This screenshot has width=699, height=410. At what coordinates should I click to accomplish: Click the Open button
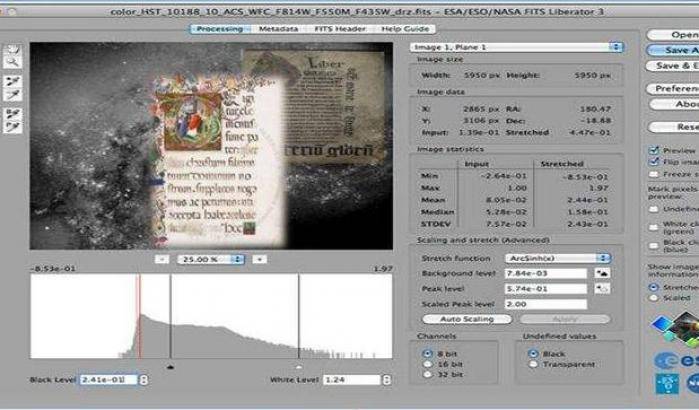coord(673,35)
